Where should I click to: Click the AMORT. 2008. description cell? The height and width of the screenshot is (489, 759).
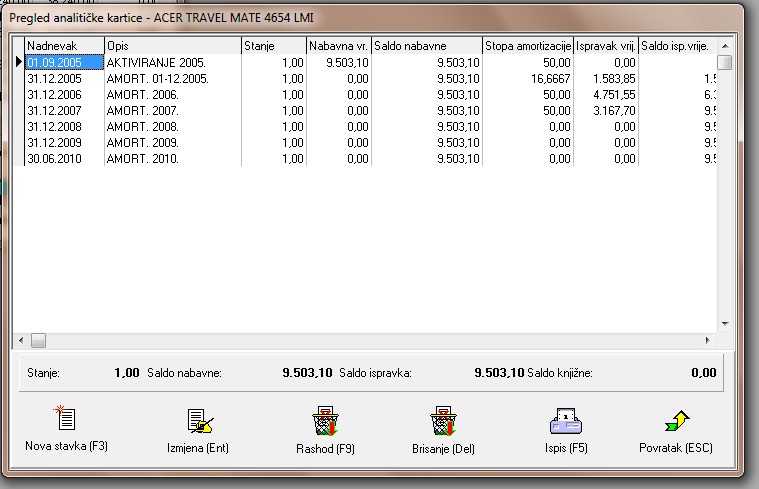pyautogui.click(x=173, y=126)
